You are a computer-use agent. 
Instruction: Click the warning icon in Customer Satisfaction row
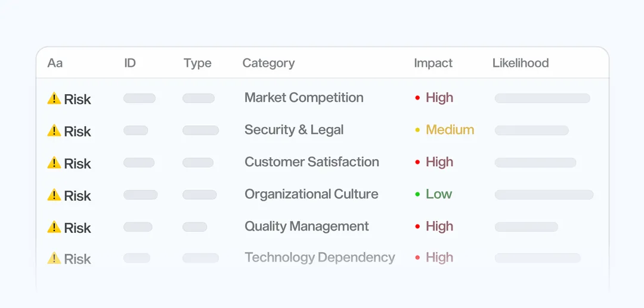pyautogui.click(x=54, y=163)
